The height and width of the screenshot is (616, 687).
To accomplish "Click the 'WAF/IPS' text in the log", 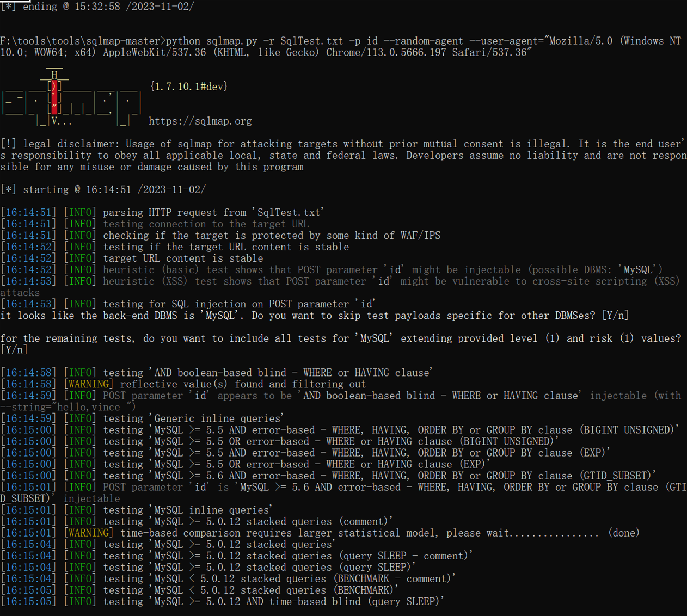I will (420, 236).
